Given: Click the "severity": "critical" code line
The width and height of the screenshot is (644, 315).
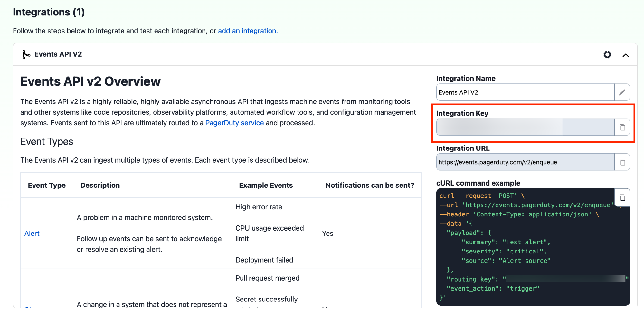Looking at the screenshot, I should pos(504,252).
